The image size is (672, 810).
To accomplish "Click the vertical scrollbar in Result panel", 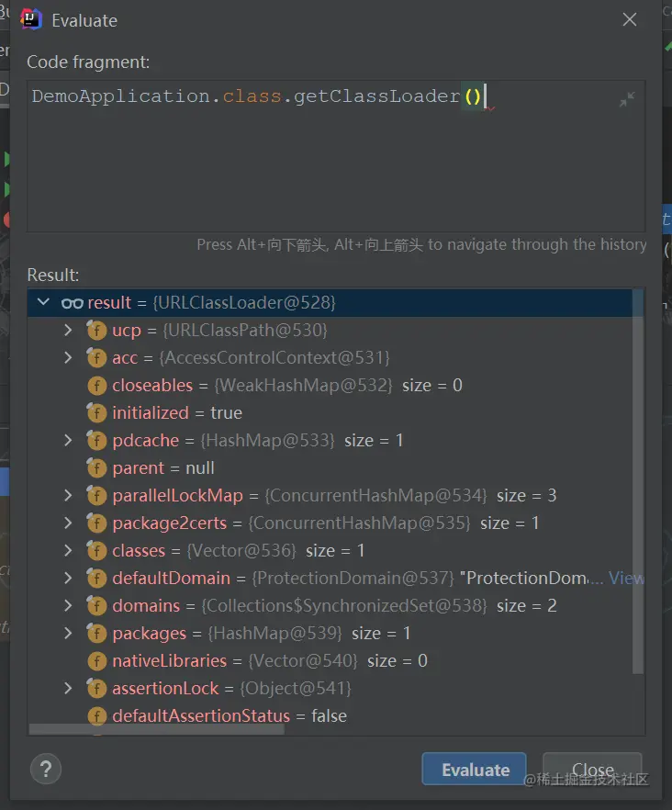I will coord(638,481).
